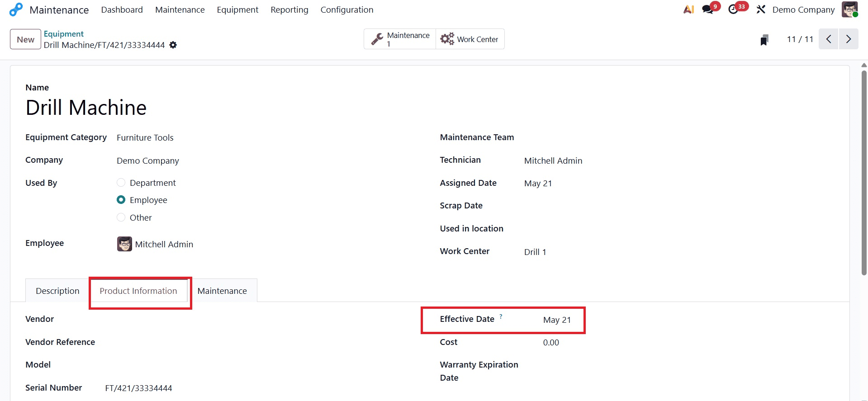This screenshot has width=868, height=401.
Task: Click the New button
Action: [25, 39]
